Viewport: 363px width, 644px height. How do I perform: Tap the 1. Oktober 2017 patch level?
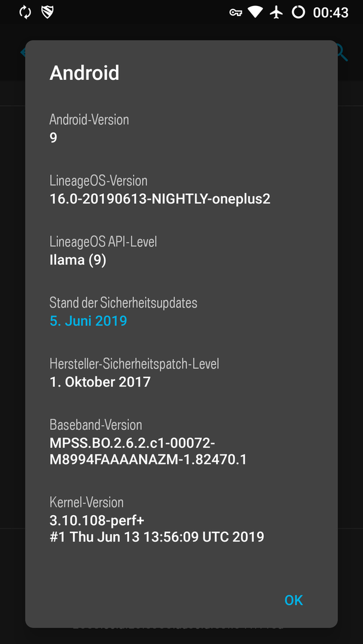(100, 382)
